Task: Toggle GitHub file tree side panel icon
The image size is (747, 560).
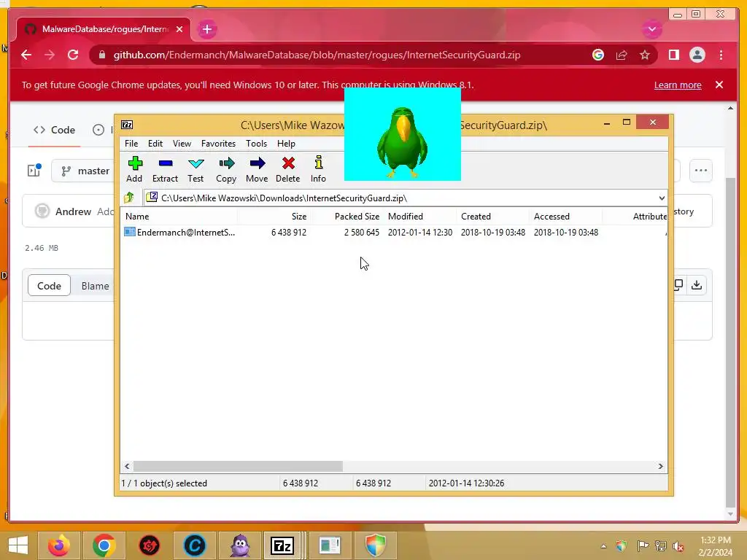Action: 34,170
